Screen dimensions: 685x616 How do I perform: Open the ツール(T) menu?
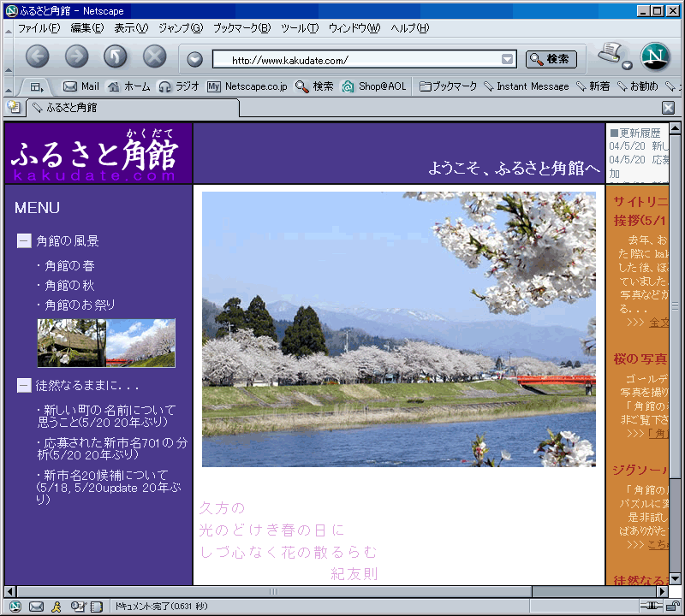300,28
